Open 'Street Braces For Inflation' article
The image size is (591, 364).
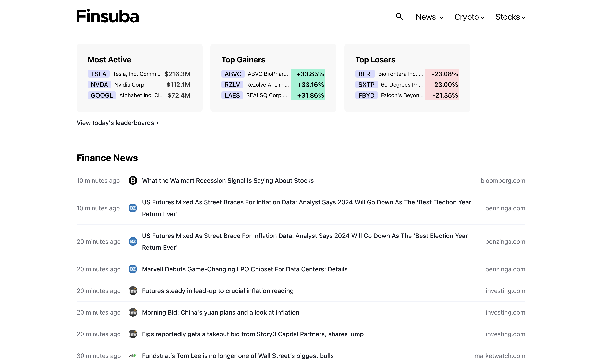(306, 208)
